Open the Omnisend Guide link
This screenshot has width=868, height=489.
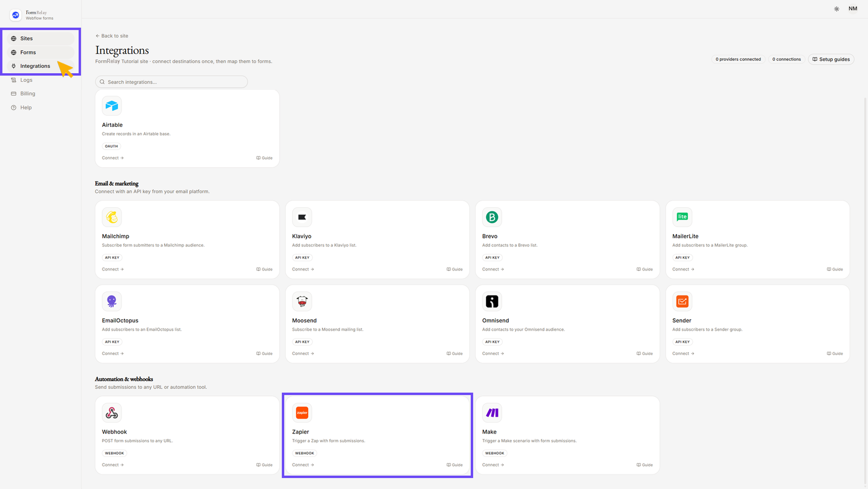pos(644,353)
